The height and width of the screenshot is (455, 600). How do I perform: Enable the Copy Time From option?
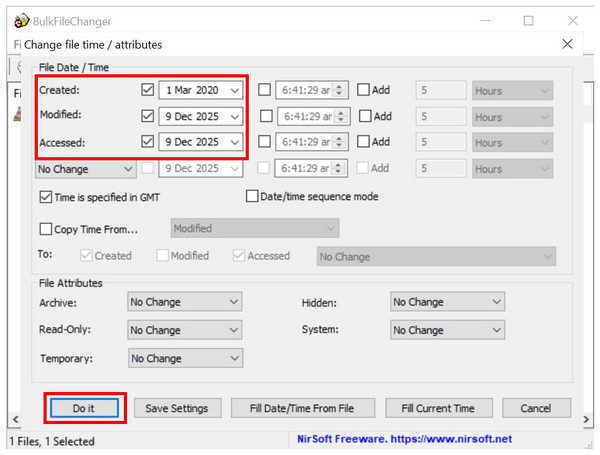tap(46, 229)
